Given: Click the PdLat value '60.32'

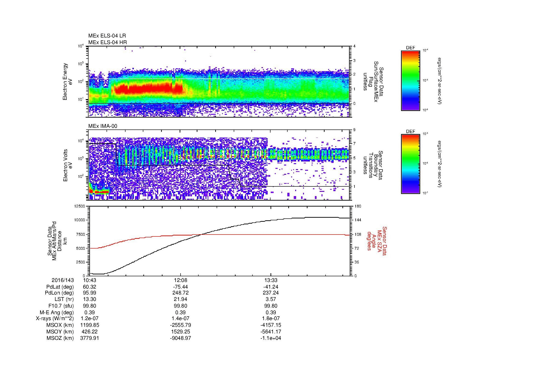Looking at the screenshot, I should tap(90, 287).
